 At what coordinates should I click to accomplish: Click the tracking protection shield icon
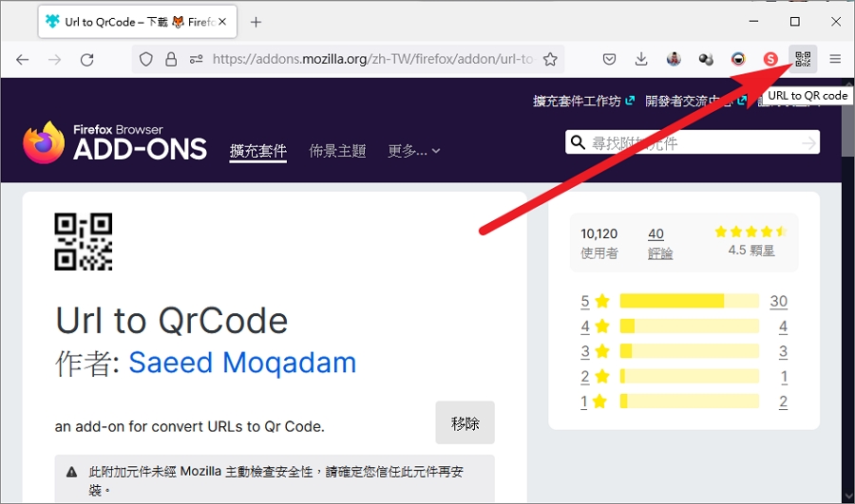click(x=145, y=59)
